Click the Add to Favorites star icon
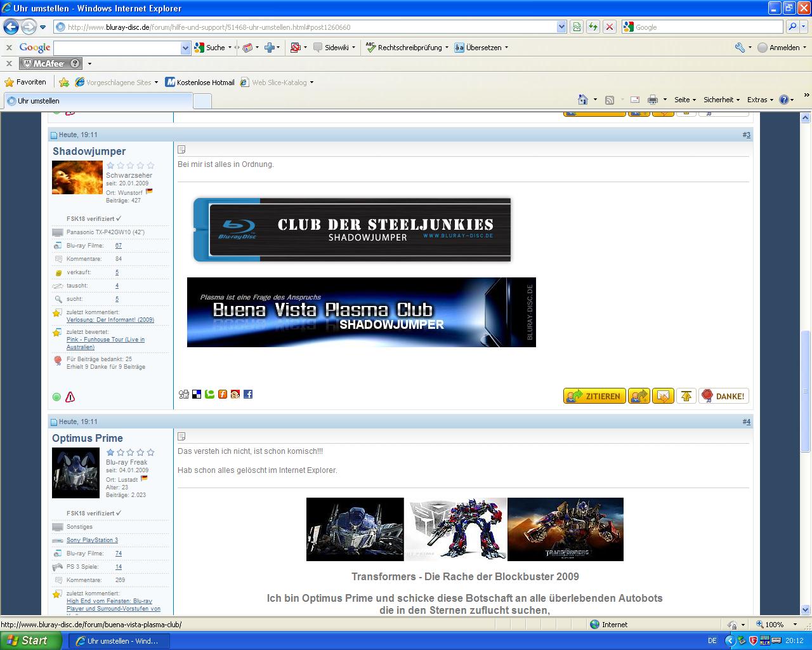The height and width of the screenshot is (650, 812). [64, 82]
